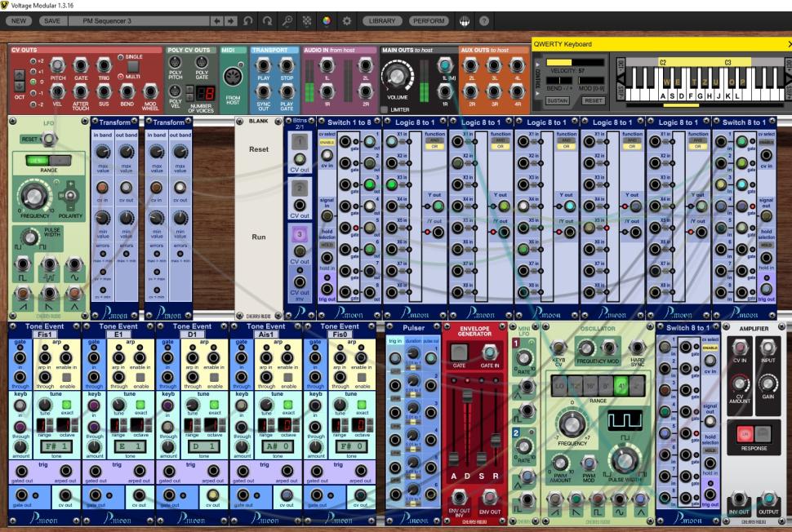Click the settings gear icon in the toolbar
The image size is (792, 532).
(346, 23)
